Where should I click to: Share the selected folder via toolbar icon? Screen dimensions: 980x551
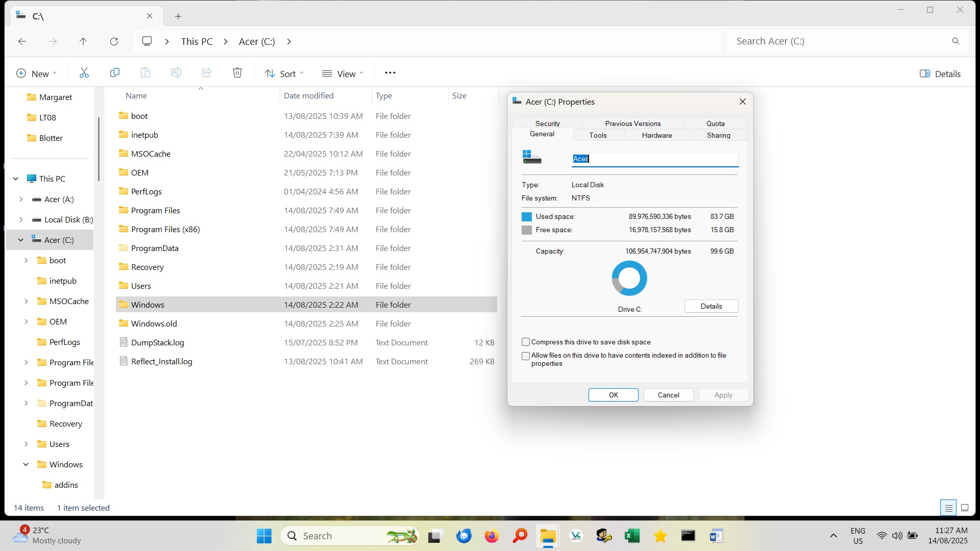[x=206, y=72]
